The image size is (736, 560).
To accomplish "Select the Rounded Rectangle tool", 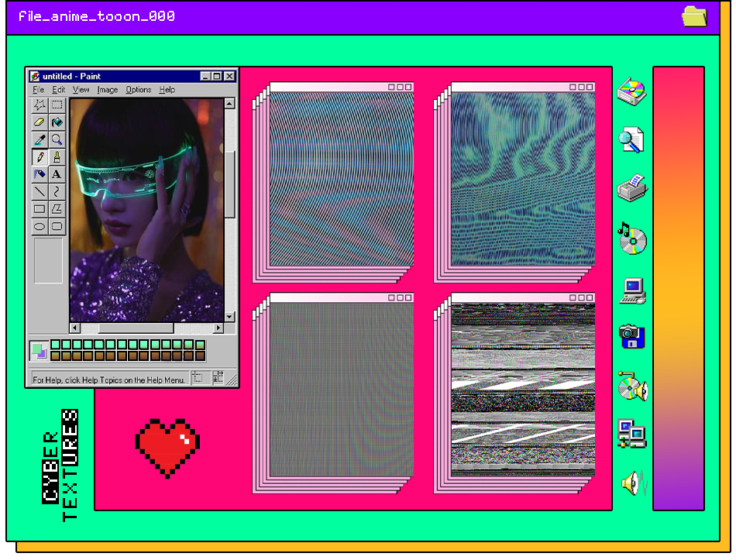I will pos(57,226).
